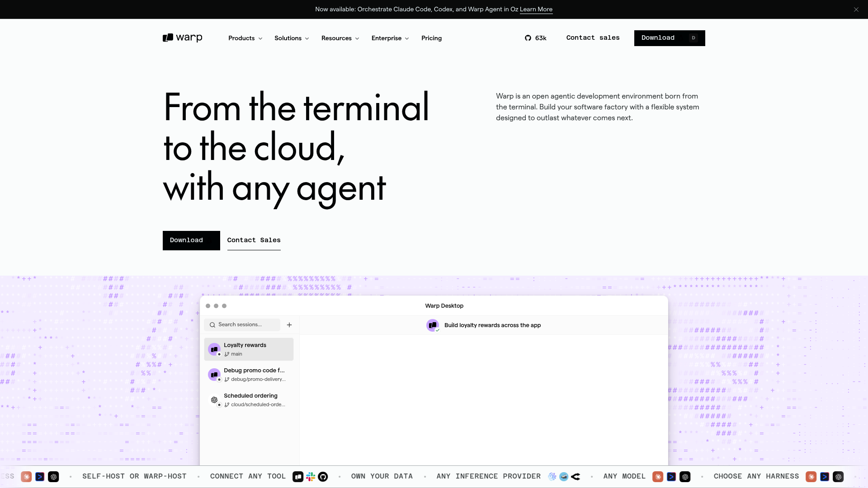
Task: Select the Debug promo code session
Action: 249,375
